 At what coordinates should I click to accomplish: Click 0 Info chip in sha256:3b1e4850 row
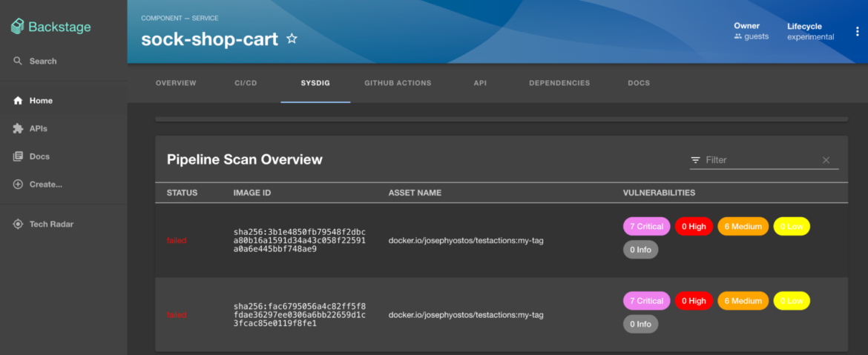(640, 249)
